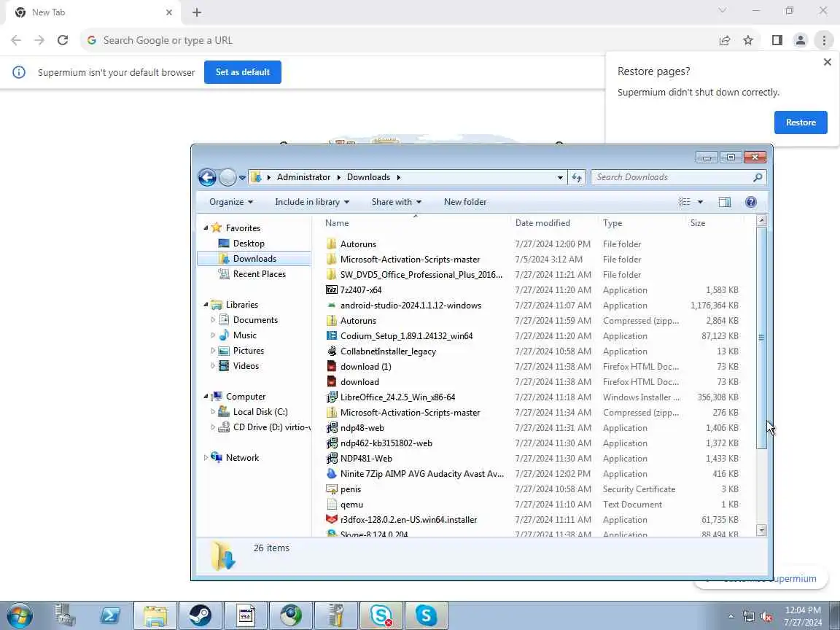Show the Explorer preview pane
Screen dimensions: 840x630
click(x=724, y=202)
